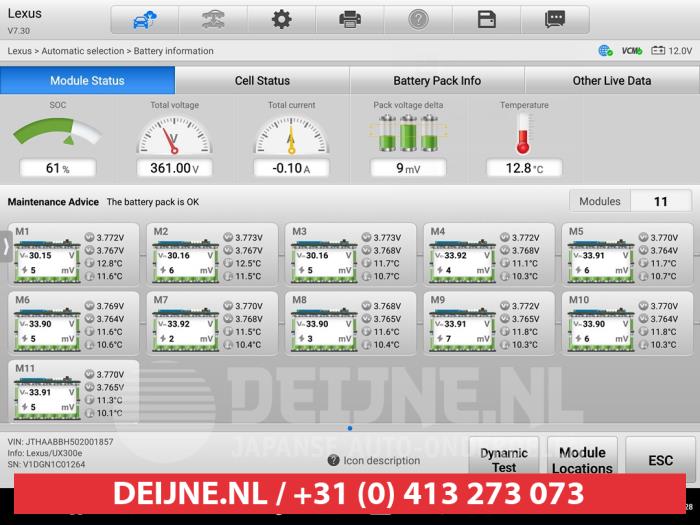The image size is (700, 525).
Task: Select module M4 battery icon
Action: [x=462, y=261]
